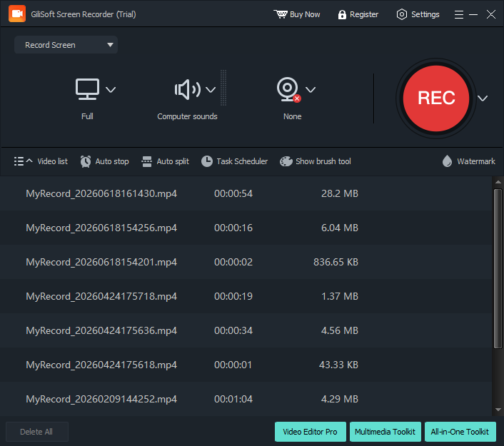Select MyRecord_20260618154256.mp4
504x446 pixels.
click(101, 228)
